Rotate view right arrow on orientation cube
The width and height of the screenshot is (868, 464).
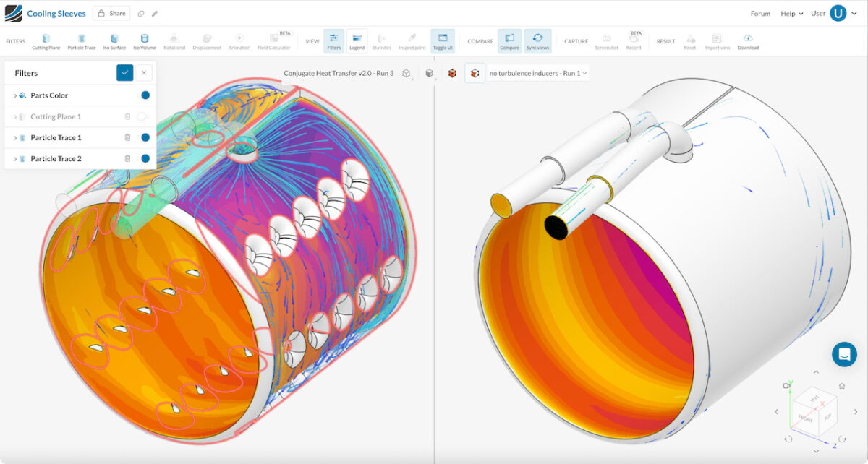click(x=855, y=412)
